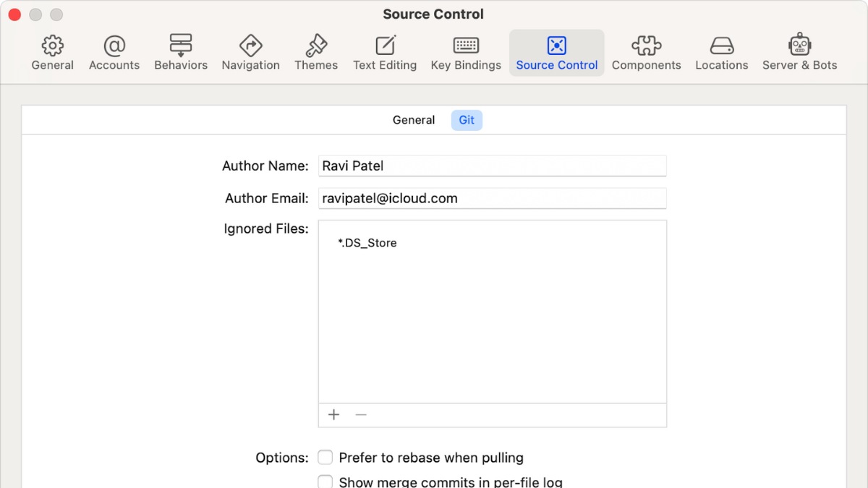The width and height of the screenshot is (868, 488).
Task: Click the Author Email field
Action: pos(492,198)
